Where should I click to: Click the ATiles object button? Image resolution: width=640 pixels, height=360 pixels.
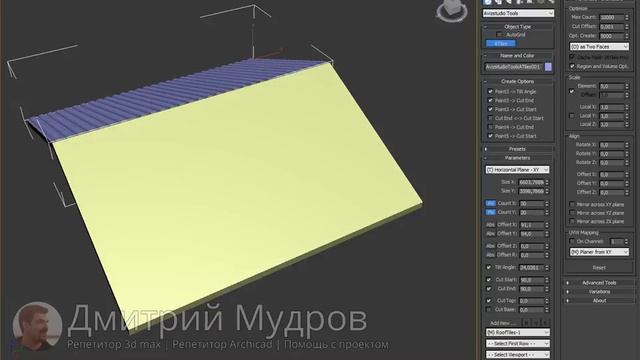(x=500, y=44)
